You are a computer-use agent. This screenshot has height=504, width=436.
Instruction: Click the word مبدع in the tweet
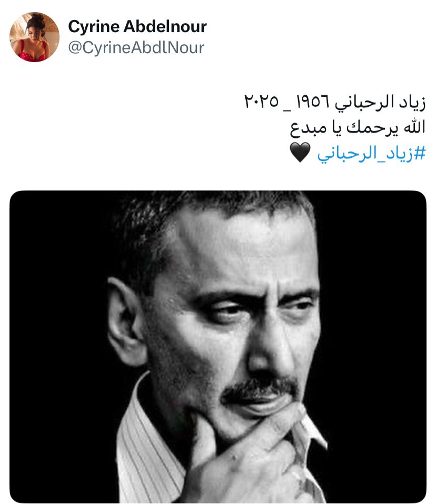[308, 128]
